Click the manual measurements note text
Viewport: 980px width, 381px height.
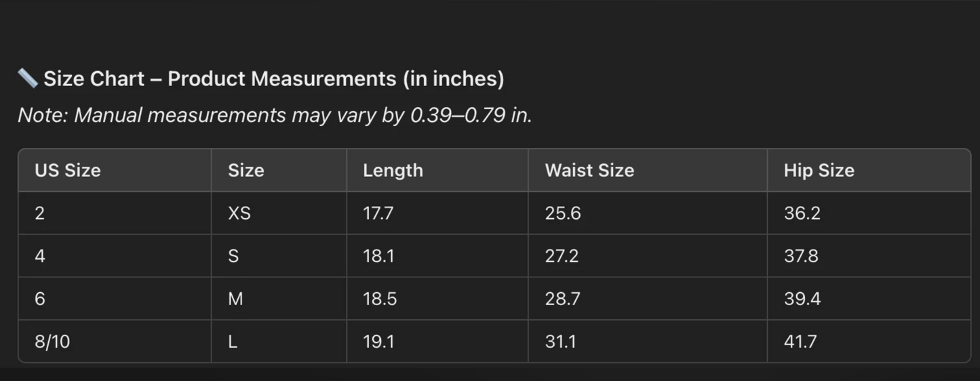[x=275, y=115]
